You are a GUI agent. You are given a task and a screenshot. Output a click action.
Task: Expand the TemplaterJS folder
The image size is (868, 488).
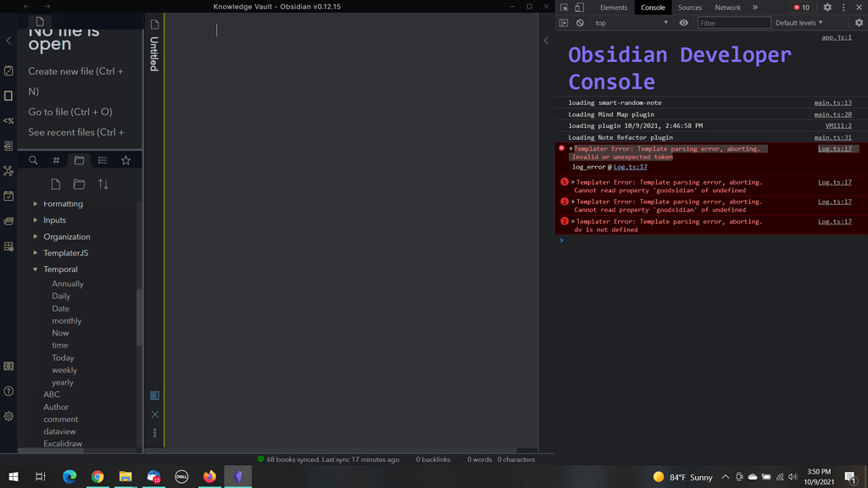click(34, 252)
